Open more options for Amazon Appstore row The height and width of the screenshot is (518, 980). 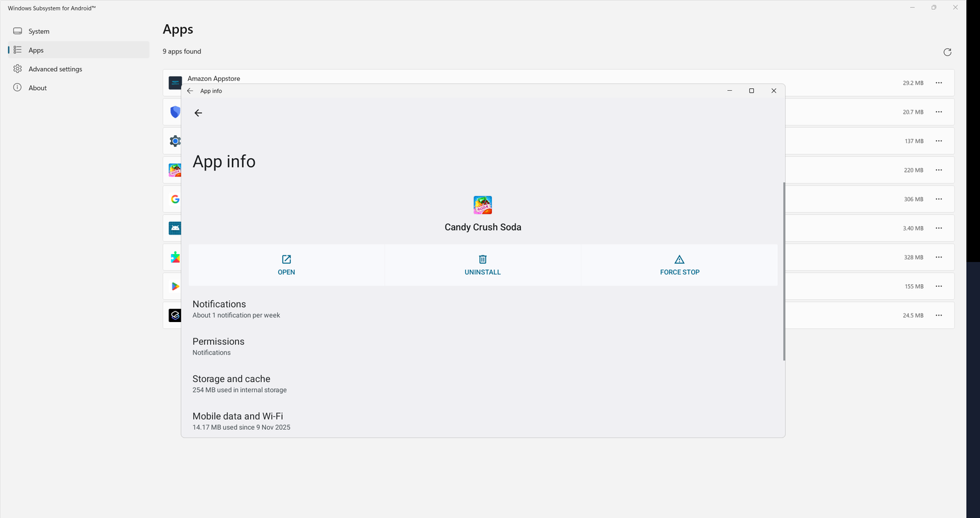click(939, 83)
